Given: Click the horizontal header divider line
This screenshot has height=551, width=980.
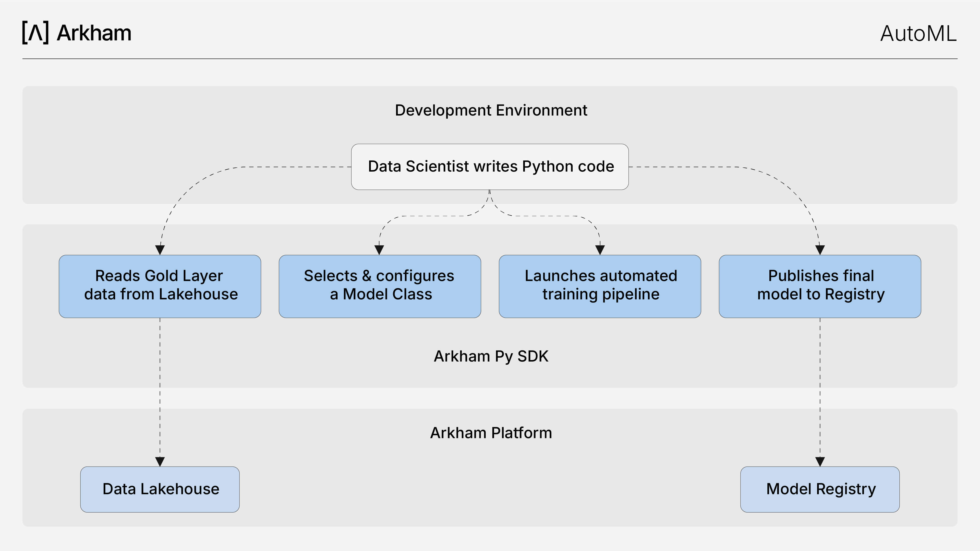Looking at the screenshot, I should [x=490, y=59].
